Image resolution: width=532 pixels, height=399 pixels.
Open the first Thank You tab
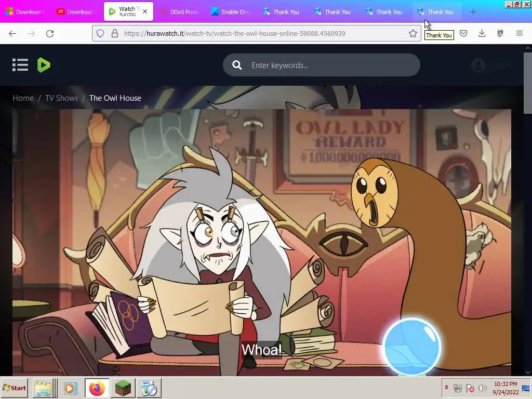click(282, 12)
